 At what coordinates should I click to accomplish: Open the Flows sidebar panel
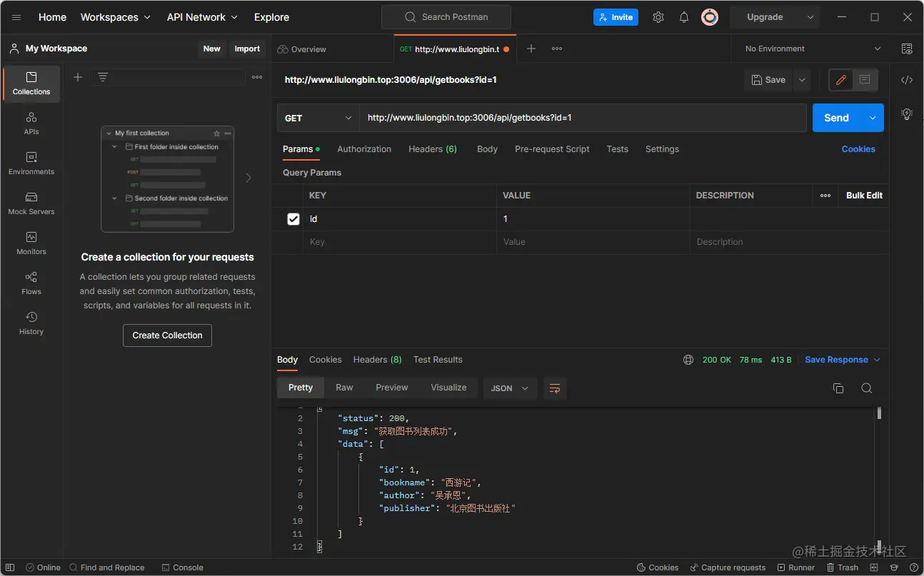point(31,283)
